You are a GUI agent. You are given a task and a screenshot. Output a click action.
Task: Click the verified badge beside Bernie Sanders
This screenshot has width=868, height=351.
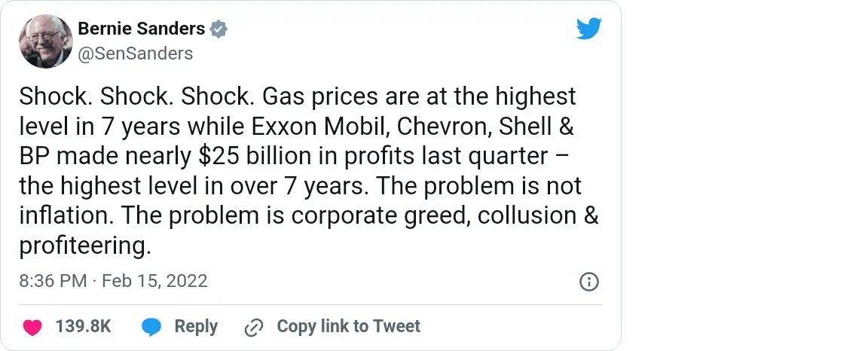(x=219, y=29)
